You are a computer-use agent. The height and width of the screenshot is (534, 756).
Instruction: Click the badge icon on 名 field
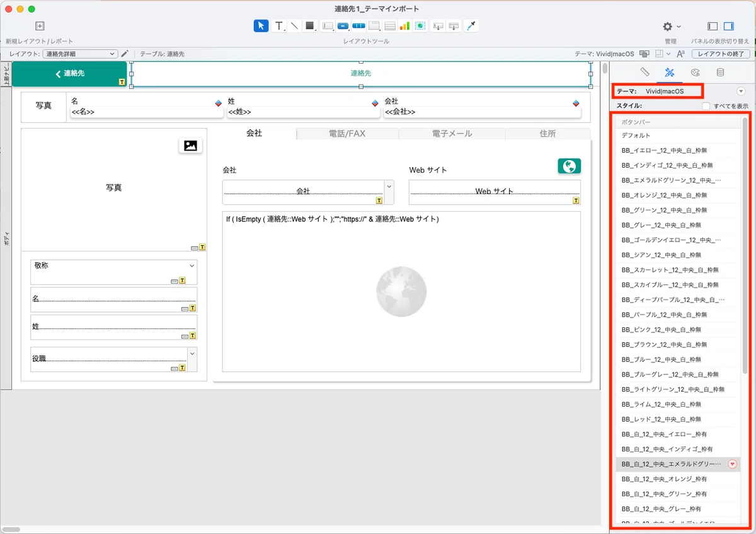click(218, 103)
